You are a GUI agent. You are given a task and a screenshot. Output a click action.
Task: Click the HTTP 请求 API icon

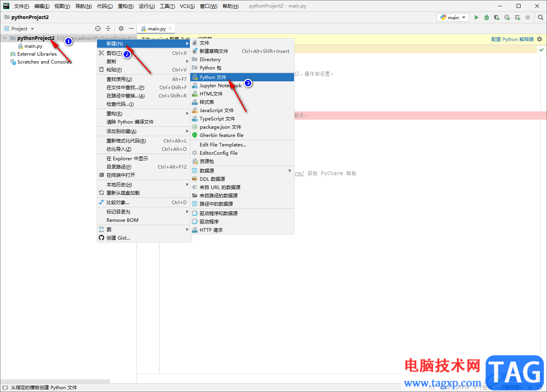[195, 230]
